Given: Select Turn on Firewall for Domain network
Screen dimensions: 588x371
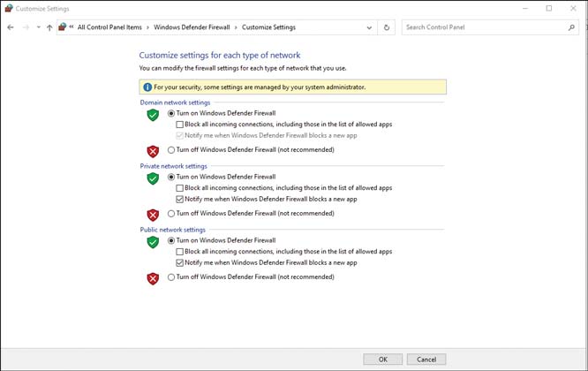Looking at the screenshot, I should (171, 113).
